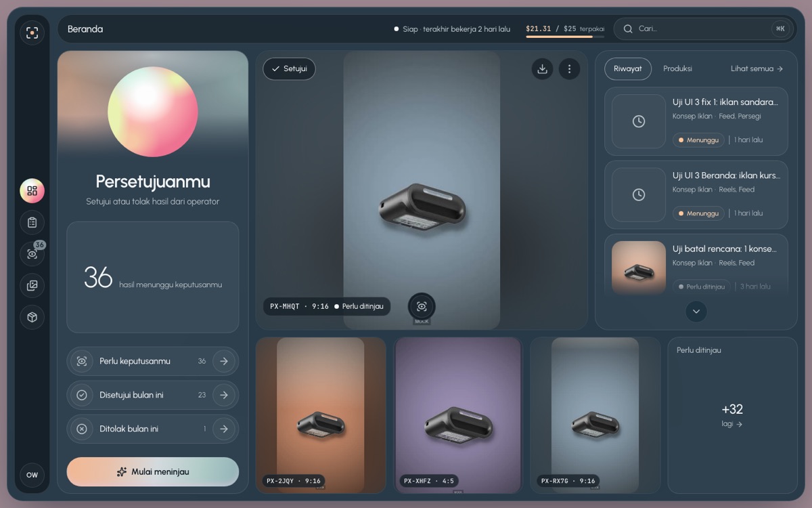Click the Beranda page title
Image resolution: width=812 pixels, height=508 pixels.
click(85, 29)
